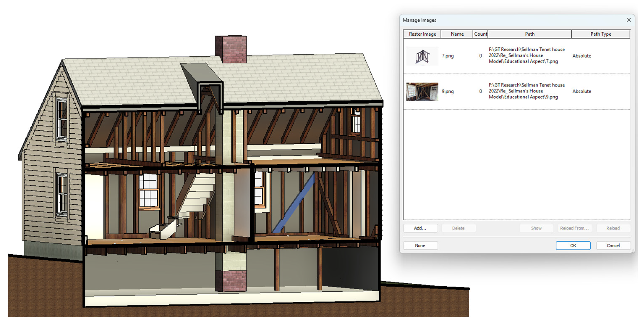Viewport: 644px width, 325px height.
Task: Cancel the Manage Images dialog
Action: pos(613,245)
